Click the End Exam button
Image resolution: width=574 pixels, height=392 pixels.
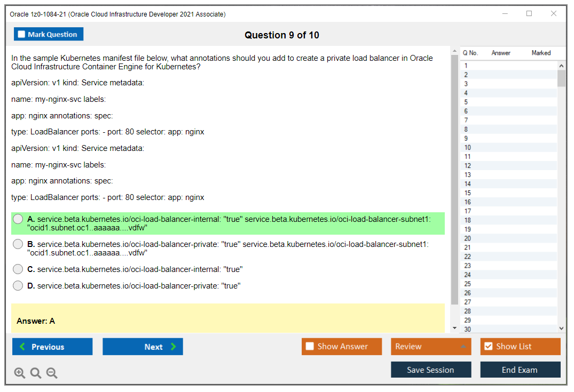[520, 369]
